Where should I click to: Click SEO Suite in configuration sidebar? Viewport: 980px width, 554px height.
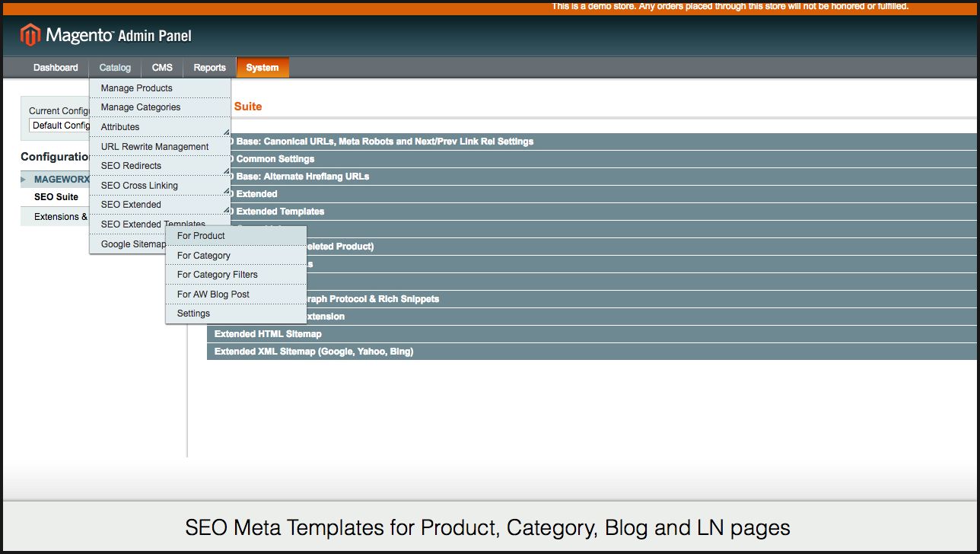point(56,197)
